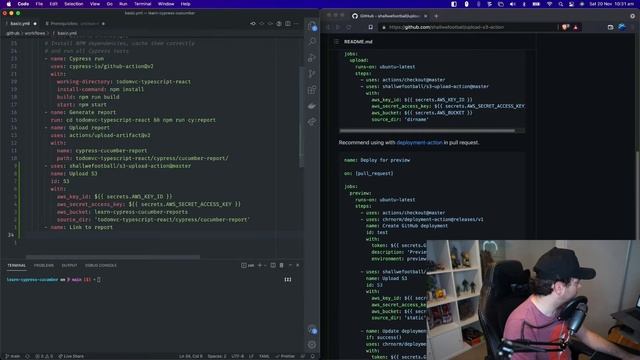
Task: Click the Brave Rewards triangle icon
Action: pyautogui.click(x=576, y=27)
